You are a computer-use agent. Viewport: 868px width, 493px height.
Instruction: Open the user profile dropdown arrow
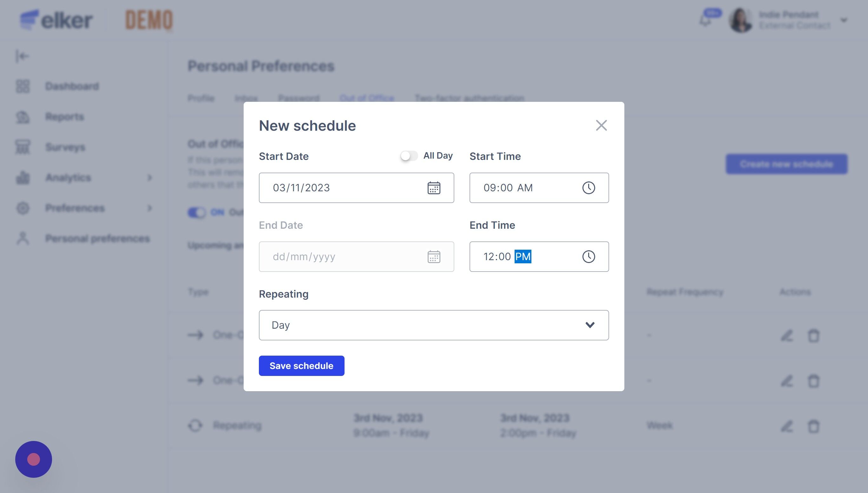pos(844,20)
